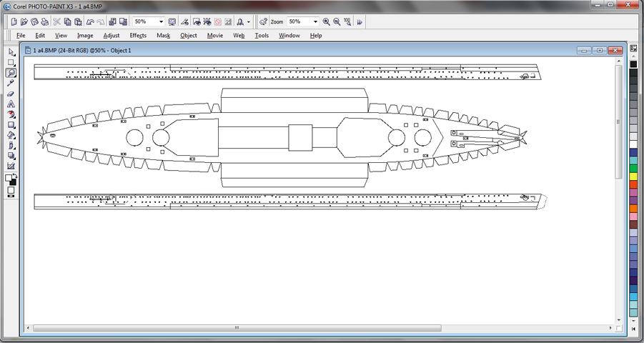
Task: Click the Cut scissors icon
Action: [x=56, y=22]
